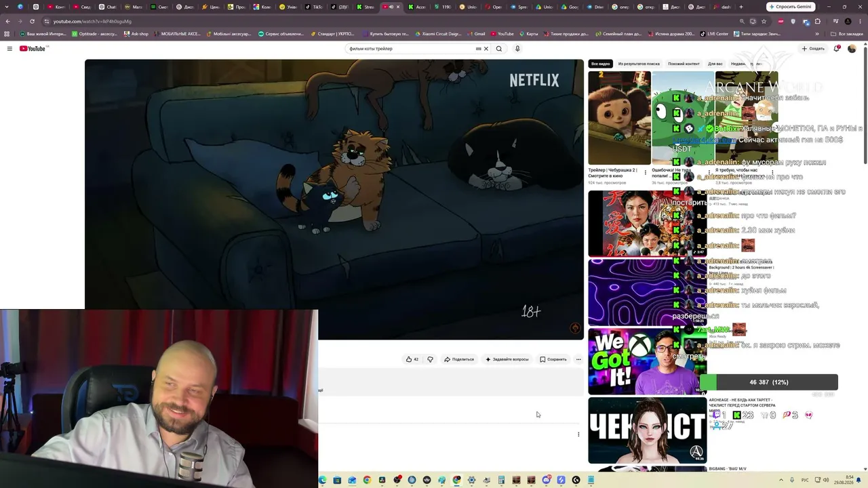Open YouTube notifications bell
Image resolution: width=868 pixels, height=488 pixels.
click(837, 49)
